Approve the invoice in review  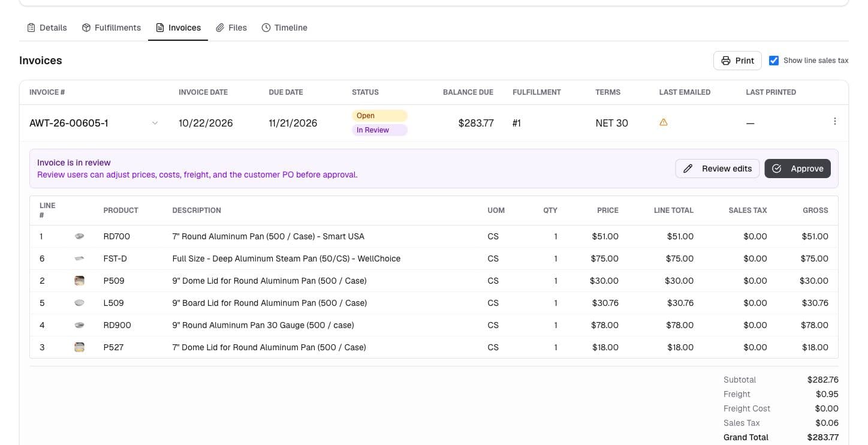point(798,169)
